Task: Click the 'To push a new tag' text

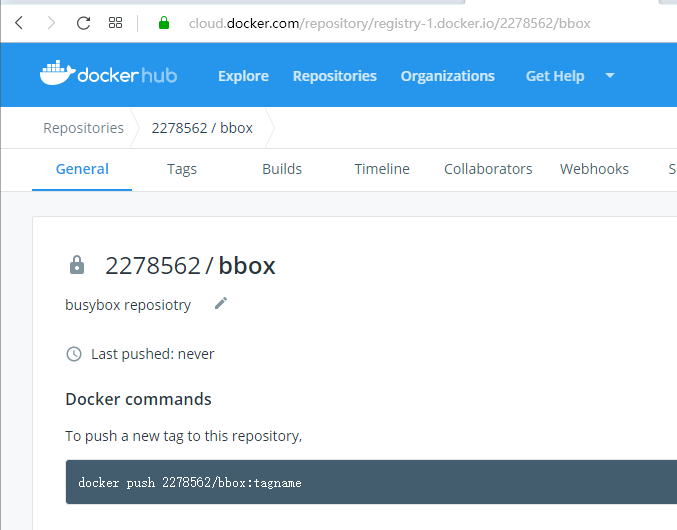Action: pyautogui.click(x=183, y=436)
